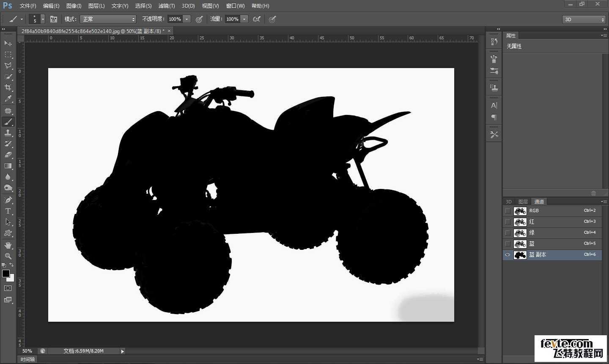Viewport: 609px width, 364px height.
Task: Select the Horizontal Type tool
Action: click(8, 211)
